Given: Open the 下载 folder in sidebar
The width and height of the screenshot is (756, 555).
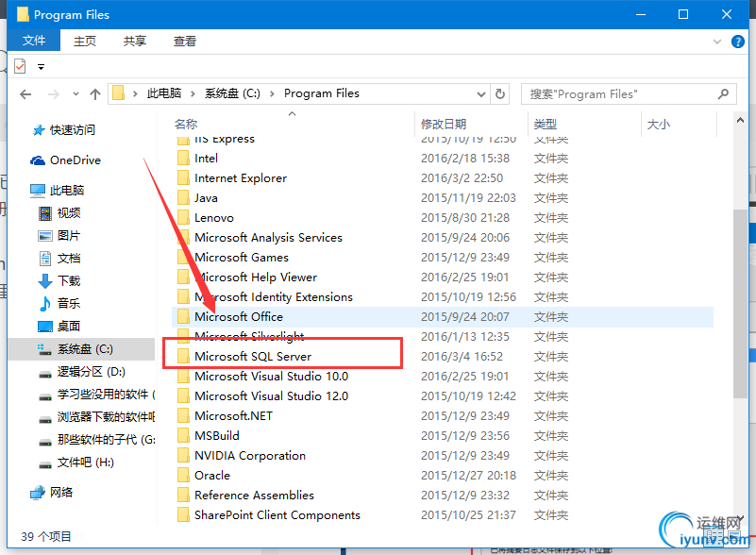Looking at the screenshot, I should point(59,281).
